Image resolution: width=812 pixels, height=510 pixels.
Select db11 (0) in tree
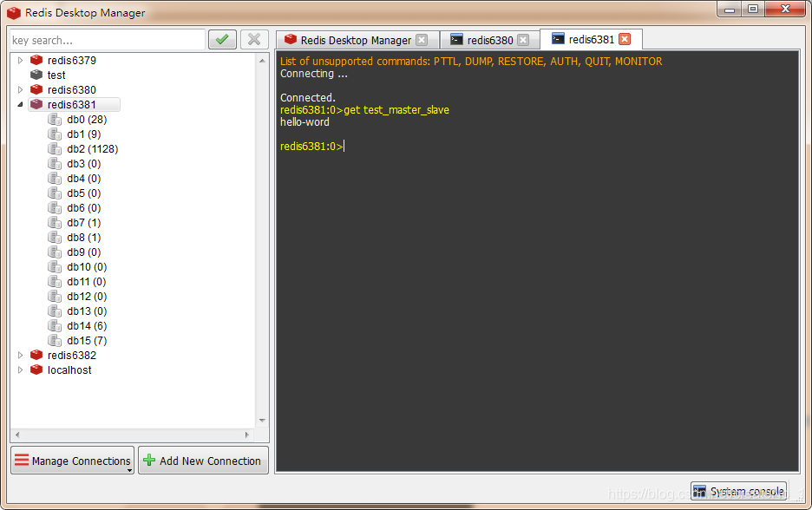point(87,282)
